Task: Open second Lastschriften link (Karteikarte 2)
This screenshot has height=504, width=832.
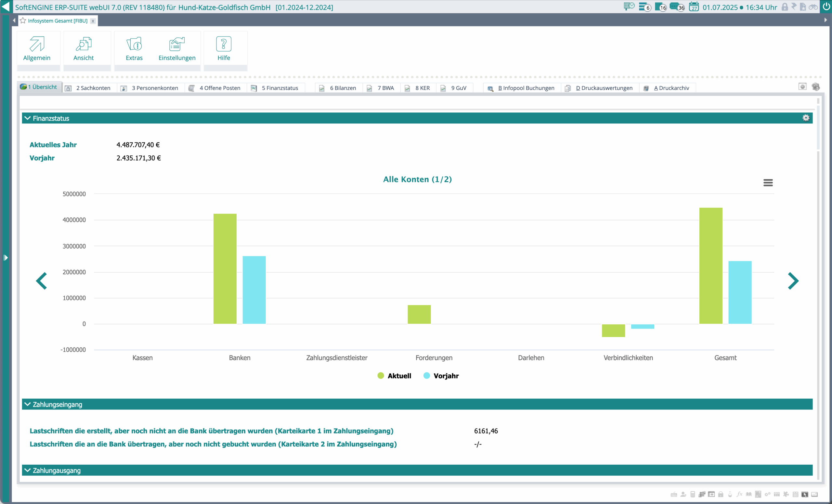Action: point(213,444)
